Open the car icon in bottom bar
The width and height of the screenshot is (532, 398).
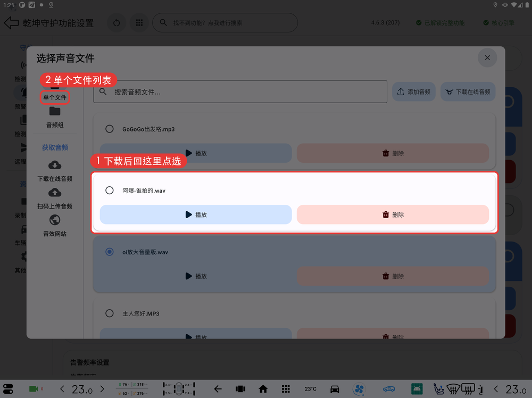[335, 389]
